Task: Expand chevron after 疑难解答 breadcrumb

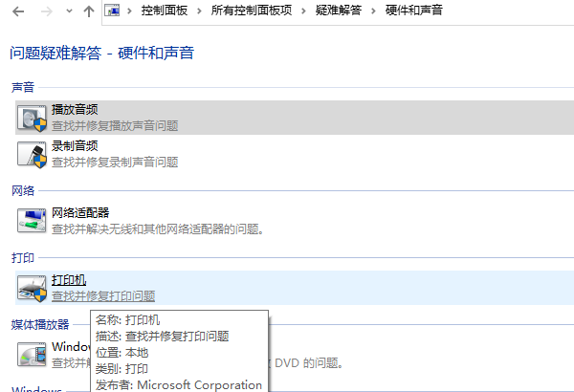Action: (x=373, y=11)
